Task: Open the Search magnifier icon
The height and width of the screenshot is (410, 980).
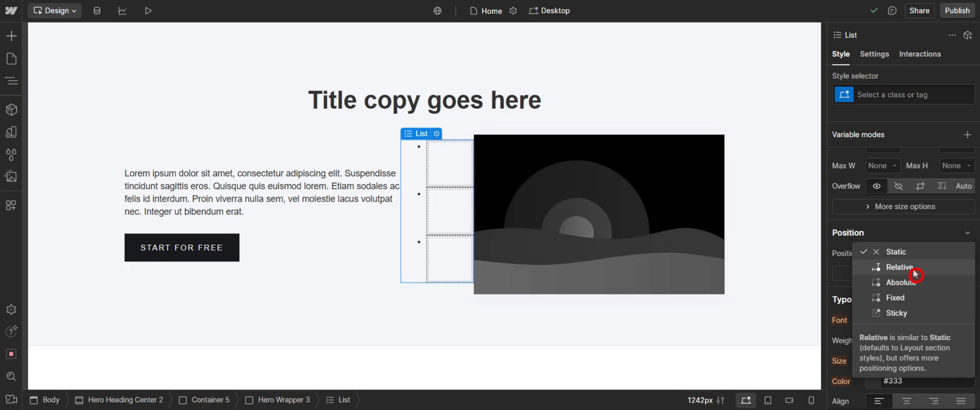Action: 11,376
